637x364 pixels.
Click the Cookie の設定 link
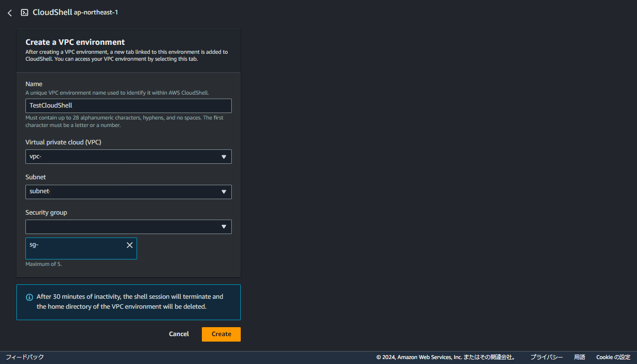[613, 357]
